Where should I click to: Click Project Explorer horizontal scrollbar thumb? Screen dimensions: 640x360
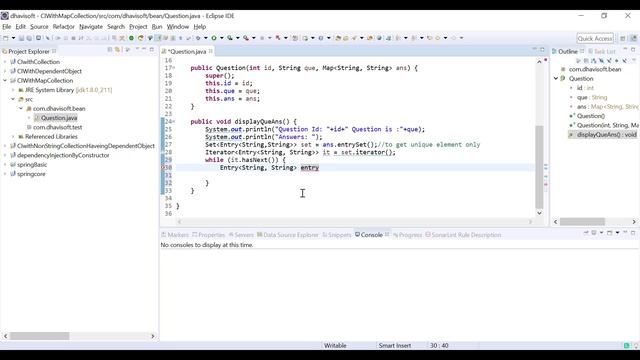coord(40,336)
